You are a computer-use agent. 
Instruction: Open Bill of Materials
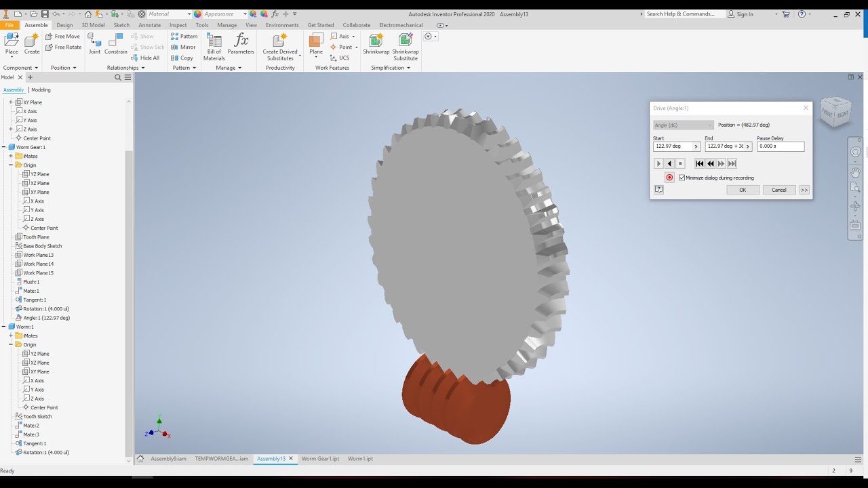pyautogui.click(x=214, y=46)
